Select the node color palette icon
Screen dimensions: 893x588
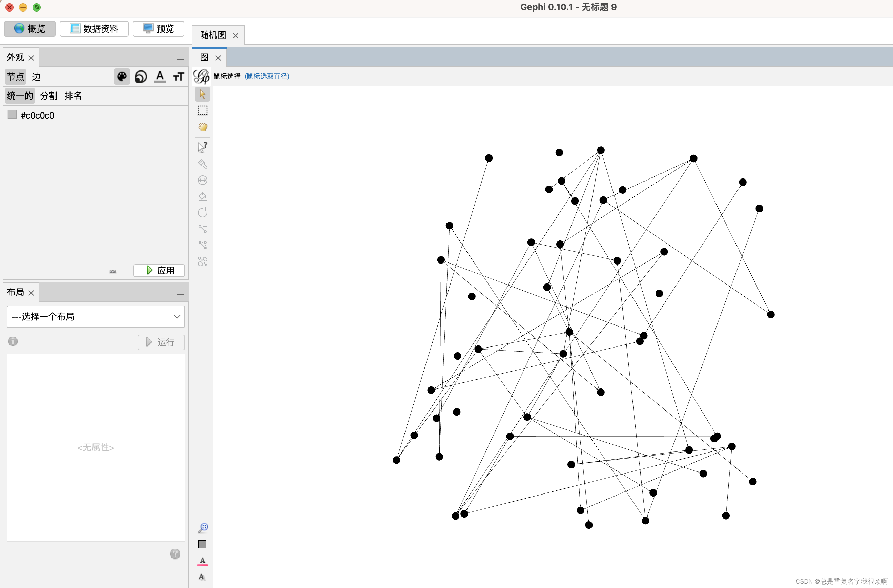point(122,77)
